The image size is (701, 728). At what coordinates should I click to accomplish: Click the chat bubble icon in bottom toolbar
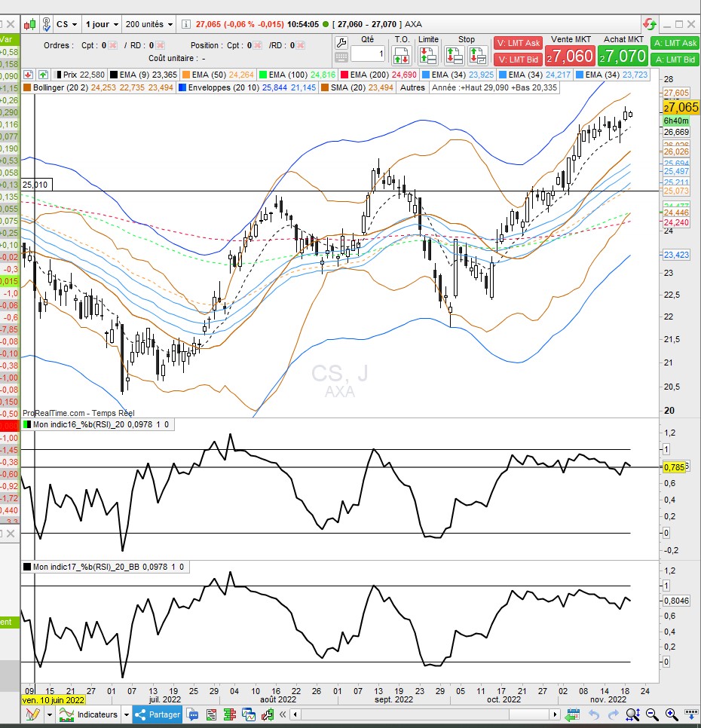point(192,714)
